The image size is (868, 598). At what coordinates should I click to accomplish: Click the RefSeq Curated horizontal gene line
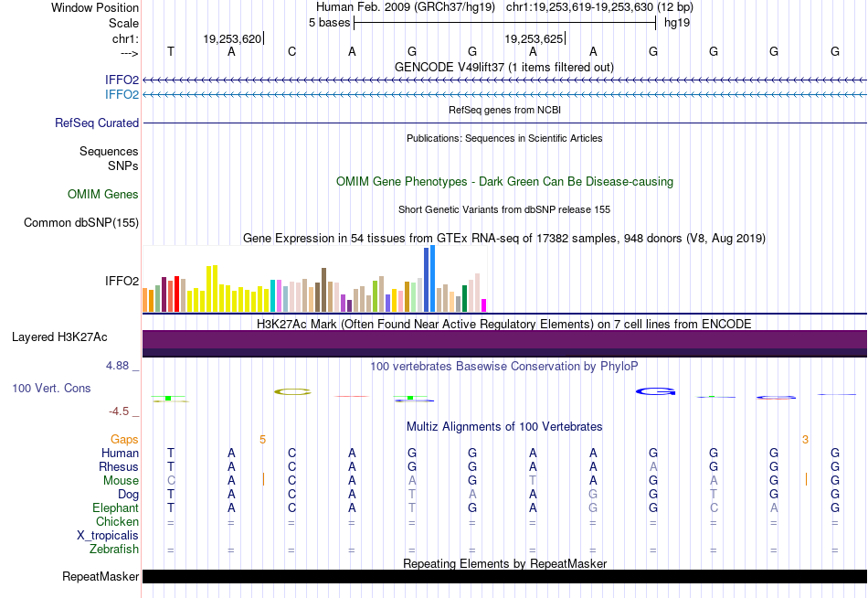coord(504,123)
